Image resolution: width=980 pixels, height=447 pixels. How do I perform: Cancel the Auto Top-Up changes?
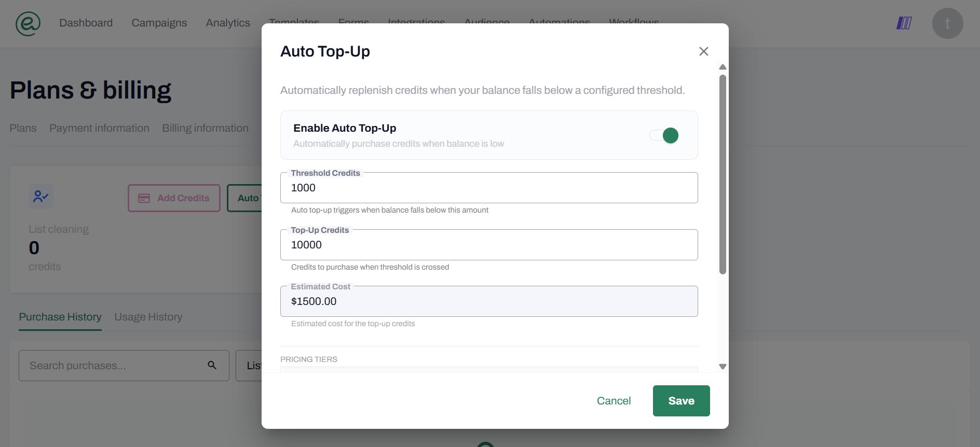(614, 401)
